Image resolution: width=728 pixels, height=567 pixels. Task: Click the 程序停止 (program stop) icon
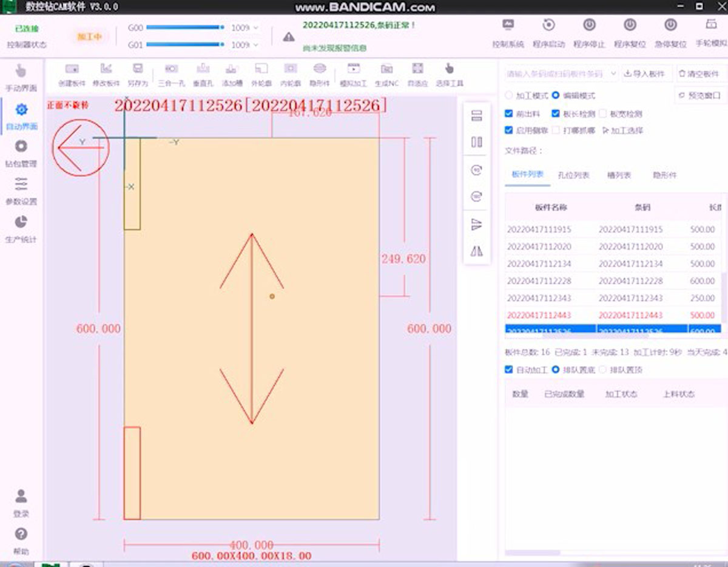coord(588,25)
